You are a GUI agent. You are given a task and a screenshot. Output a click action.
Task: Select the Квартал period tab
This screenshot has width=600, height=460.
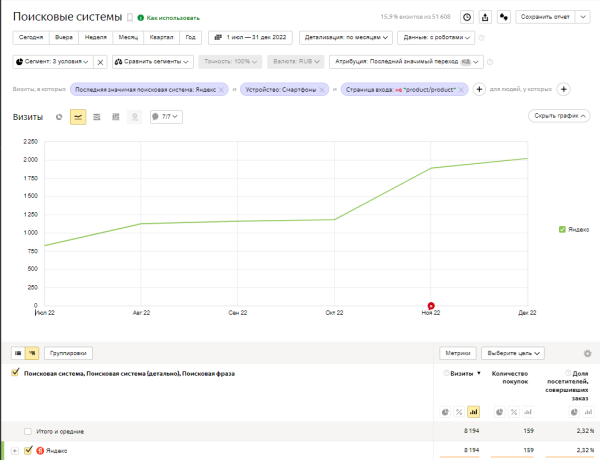160,38
